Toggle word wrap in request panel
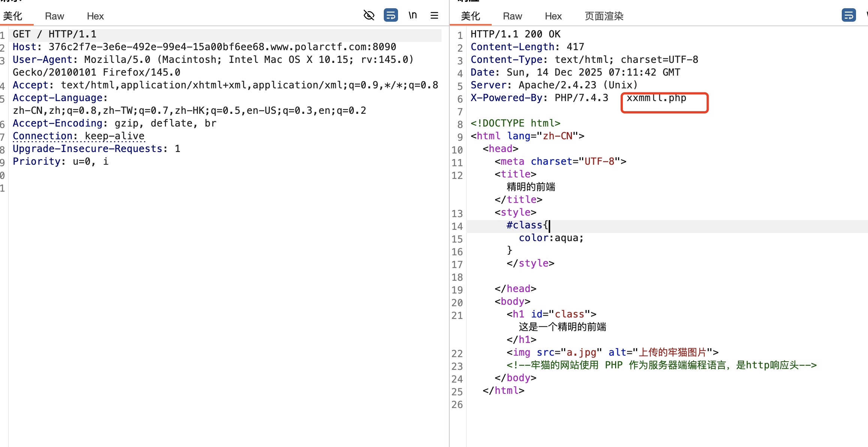The width and height of the screenshot is (868, 447). tap(391, 15)
